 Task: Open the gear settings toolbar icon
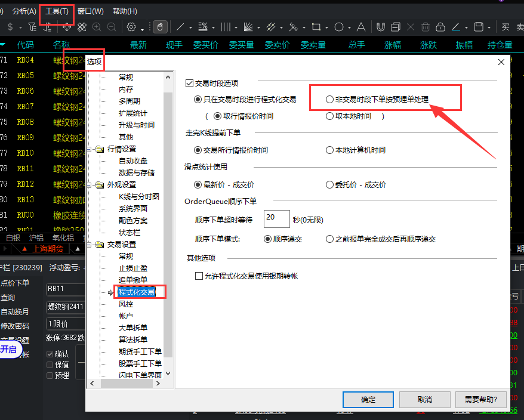(x=131, y=27)
